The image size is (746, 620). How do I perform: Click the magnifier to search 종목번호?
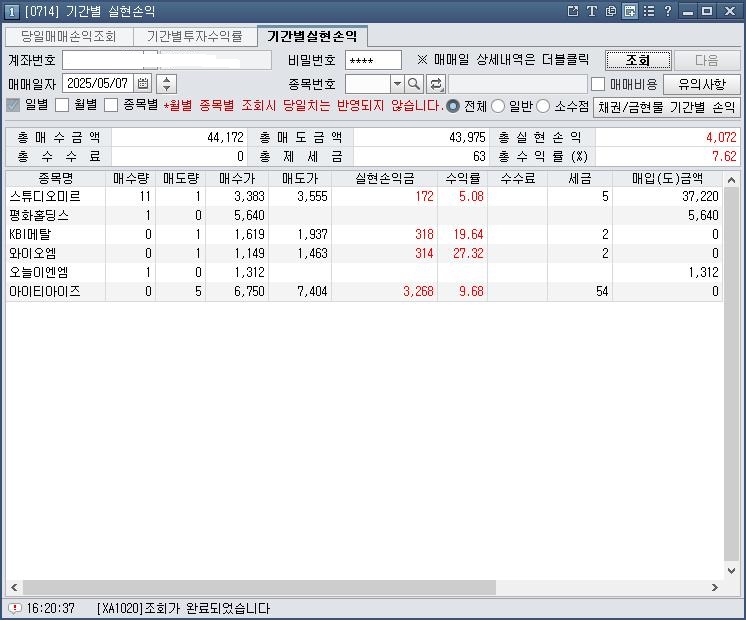[414, 84]
